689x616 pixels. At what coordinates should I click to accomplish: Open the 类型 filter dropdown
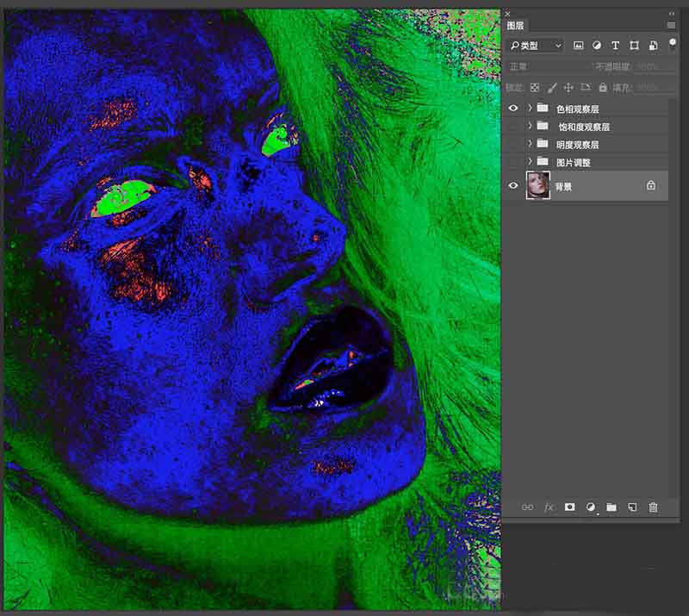click(534, 46)
